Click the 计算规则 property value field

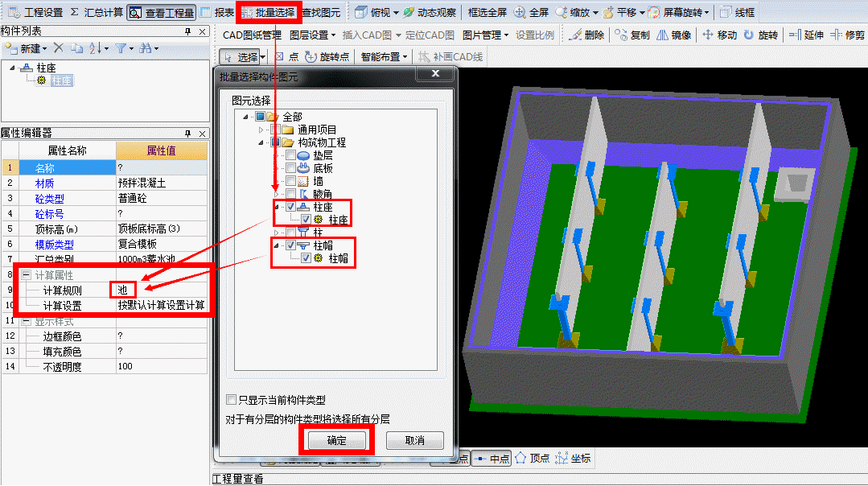[161, 290]
